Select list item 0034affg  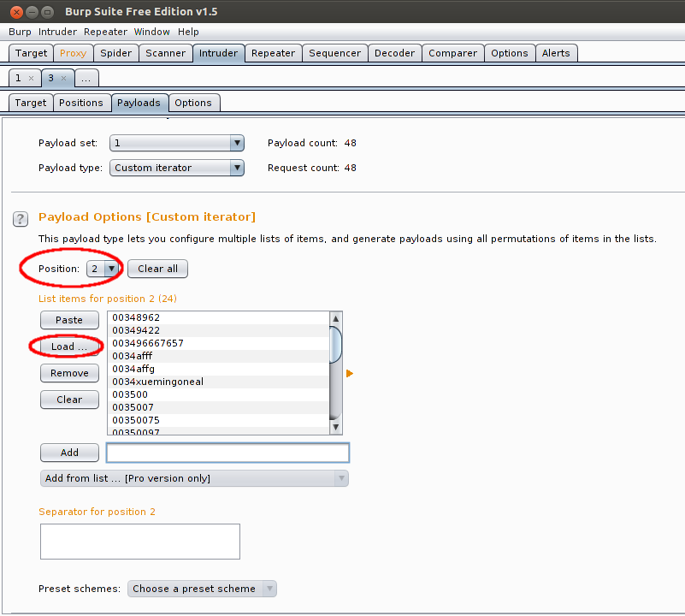coord(218,369)
